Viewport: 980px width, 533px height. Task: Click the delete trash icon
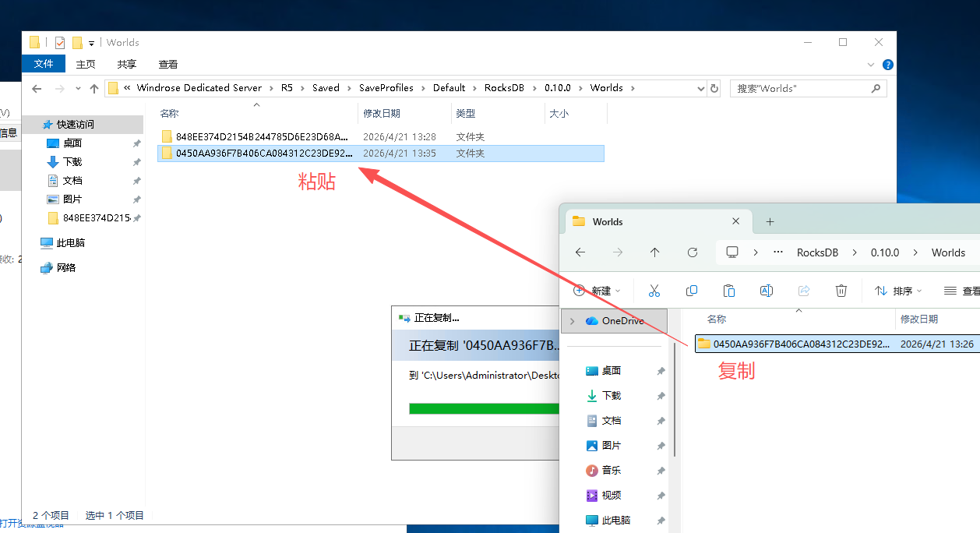pos(841,291)
